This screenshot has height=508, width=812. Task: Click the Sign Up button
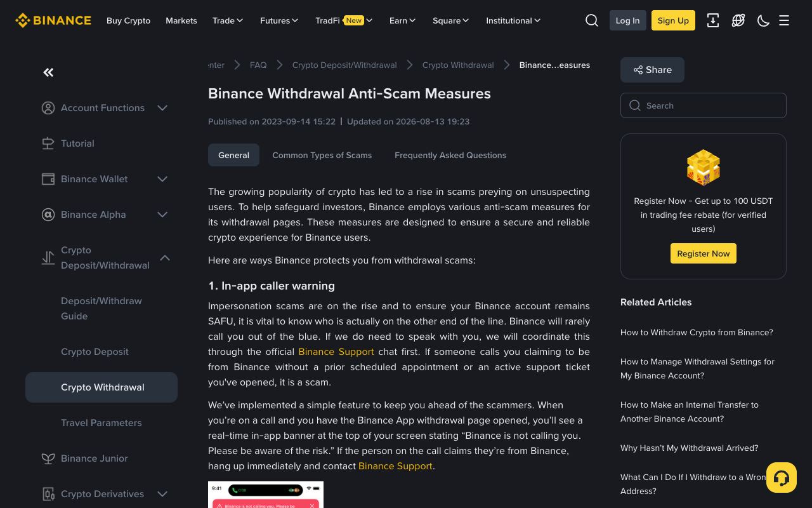pos(673,20)
